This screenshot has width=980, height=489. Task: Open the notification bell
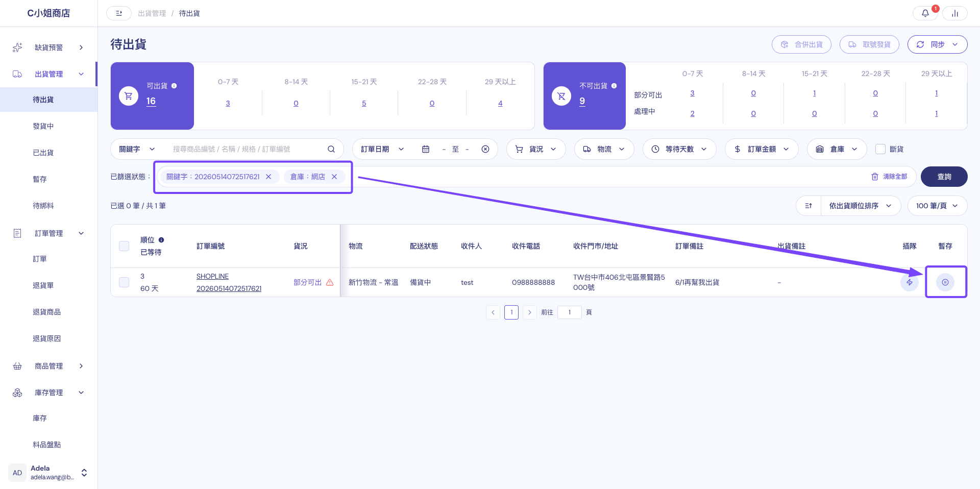click(x=925, y=13)
